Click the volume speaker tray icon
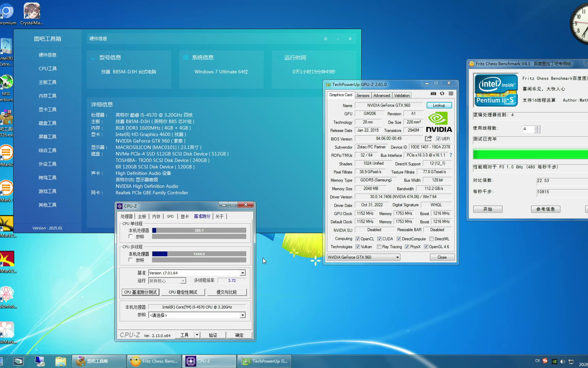The width and height of the screenshot is (588, 368). 563,361
